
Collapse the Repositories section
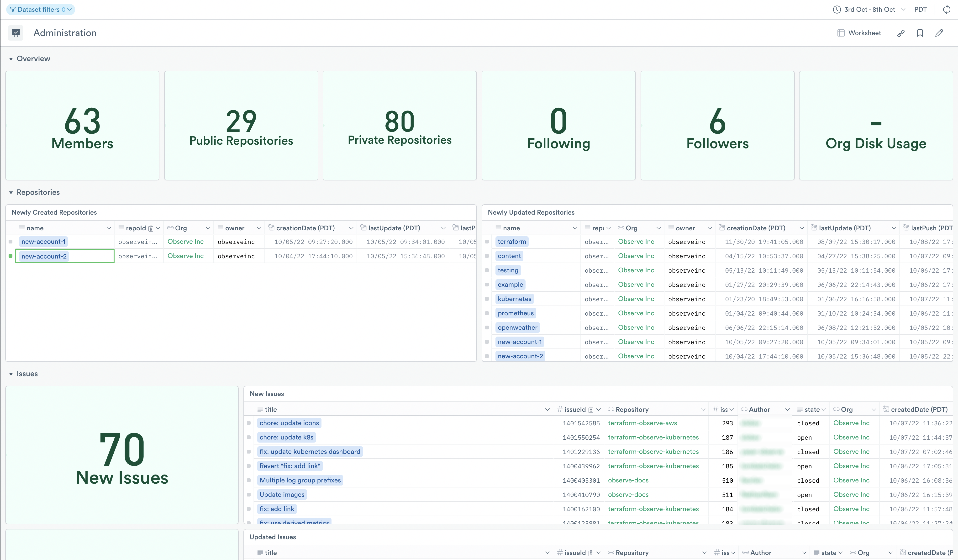pos(11,193)
